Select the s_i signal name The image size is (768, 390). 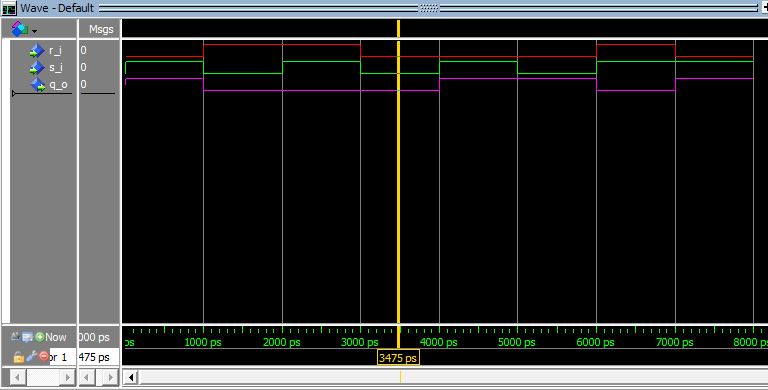coord(55,68)
